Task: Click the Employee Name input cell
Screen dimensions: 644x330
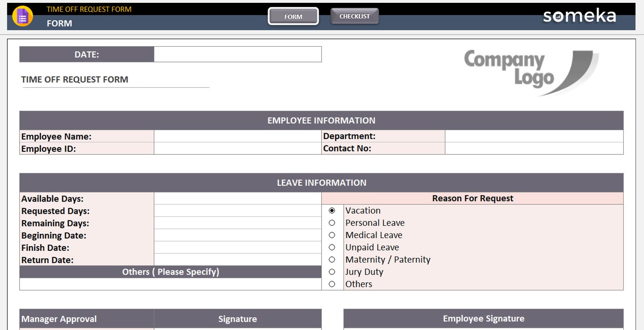Action: [238, 136]
